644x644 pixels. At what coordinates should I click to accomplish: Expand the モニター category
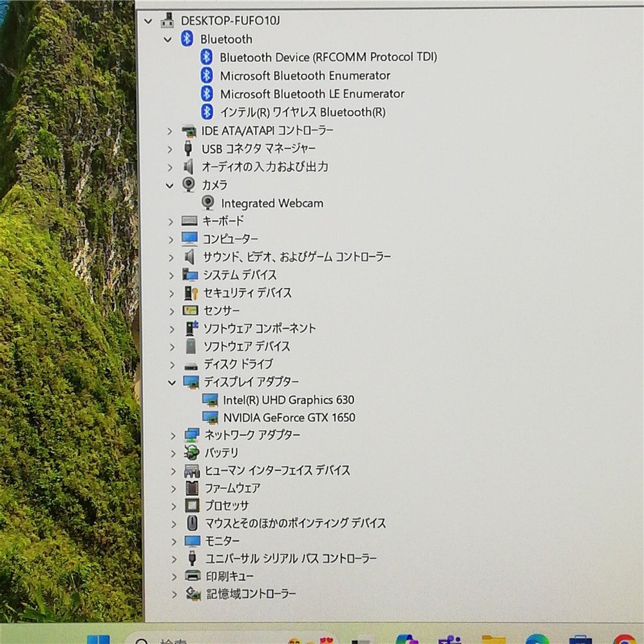[174, 542]
